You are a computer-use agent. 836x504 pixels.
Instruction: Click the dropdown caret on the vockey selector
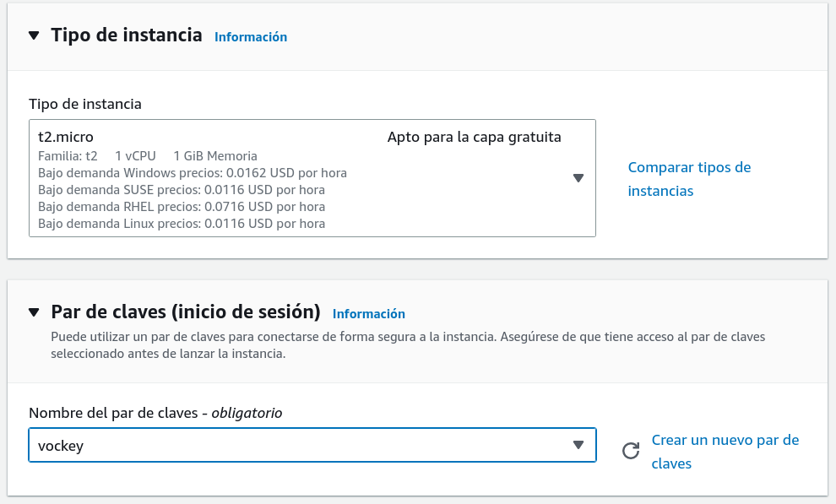(578, 445)
